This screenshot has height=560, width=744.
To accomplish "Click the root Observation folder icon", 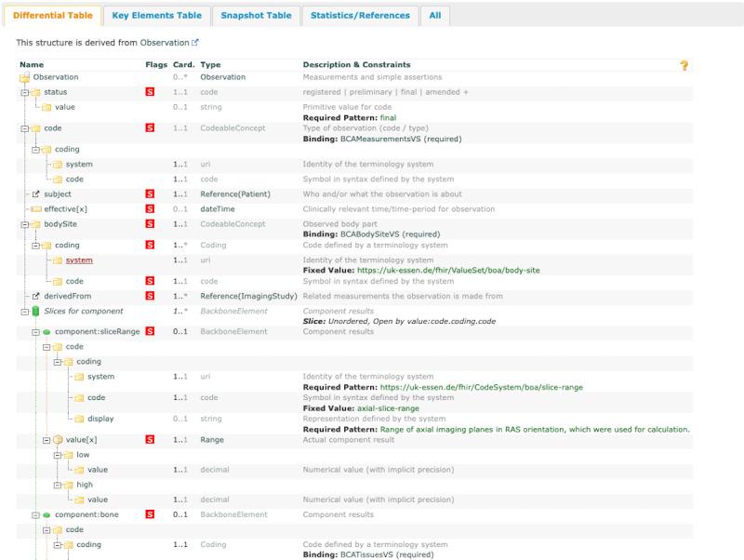I will (25, 77).
